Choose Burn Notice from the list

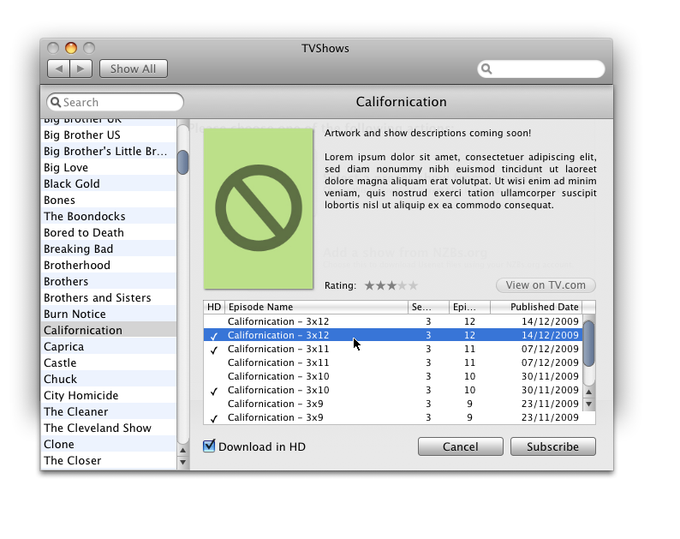pyautogui.click(x=109, y=314)
